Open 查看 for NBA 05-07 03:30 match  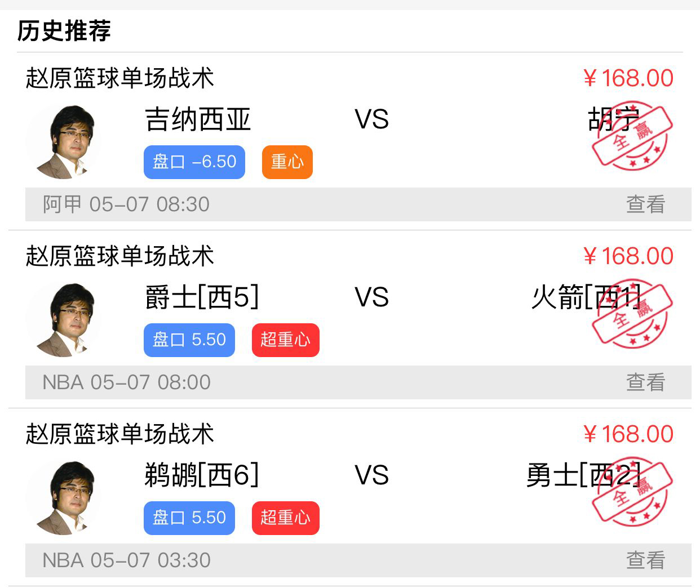646,560
